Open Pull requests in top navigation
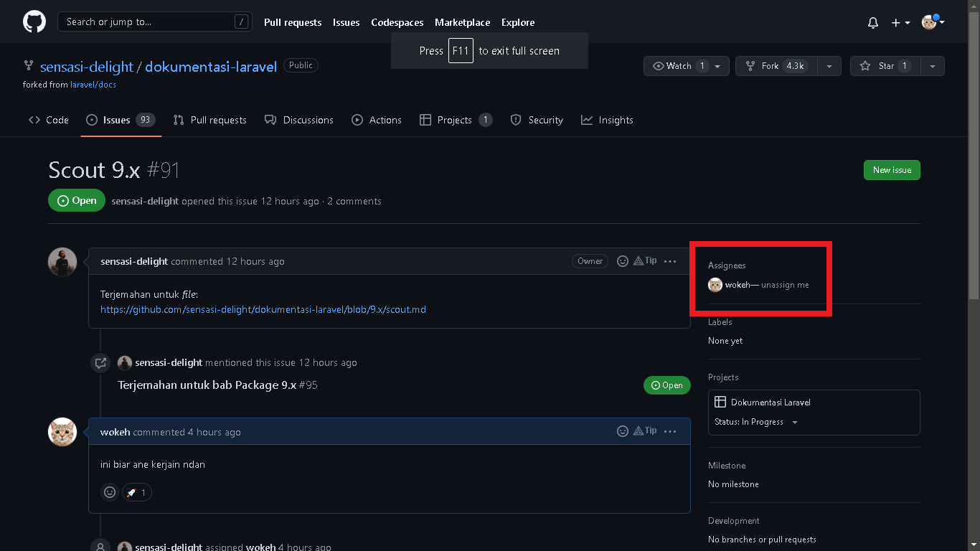 click(293, 22)
